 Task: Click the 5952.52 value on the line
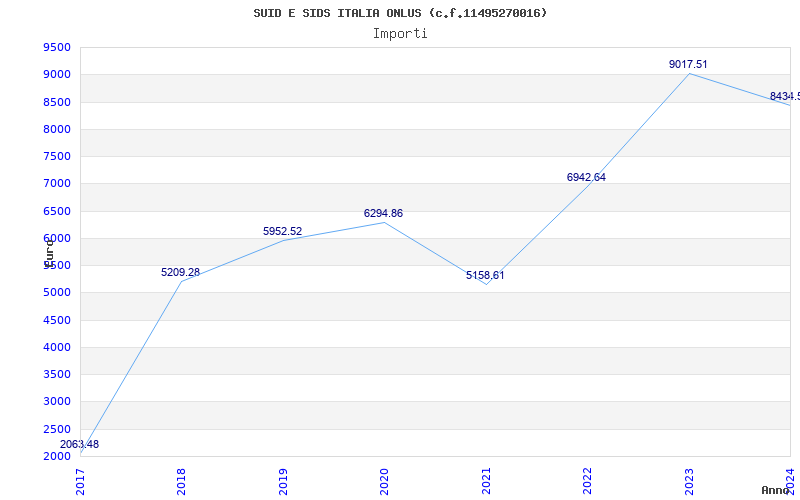(x=283, y=231)
